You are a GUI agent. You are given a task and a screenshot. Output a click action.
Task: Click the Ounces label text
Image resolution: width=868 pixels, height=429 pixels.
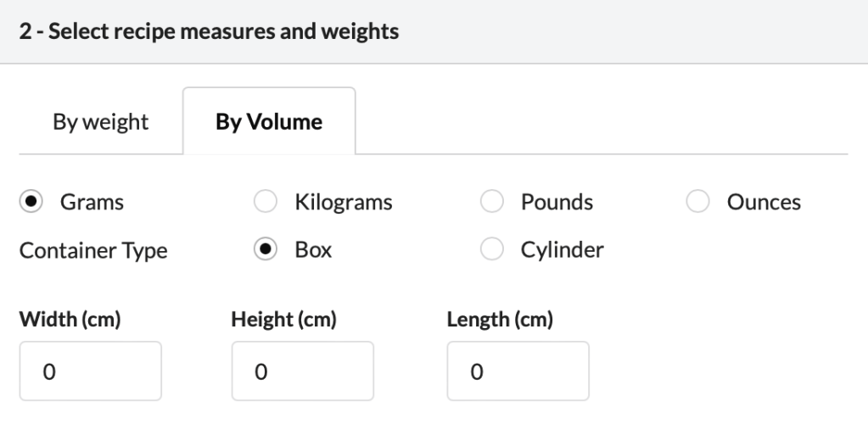tap(764, 203)
